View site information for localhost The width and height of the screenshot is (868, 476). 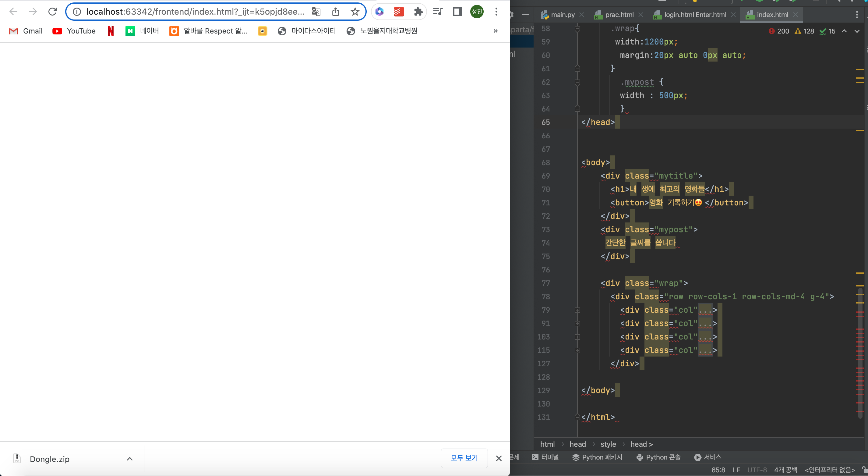[77, 12]
